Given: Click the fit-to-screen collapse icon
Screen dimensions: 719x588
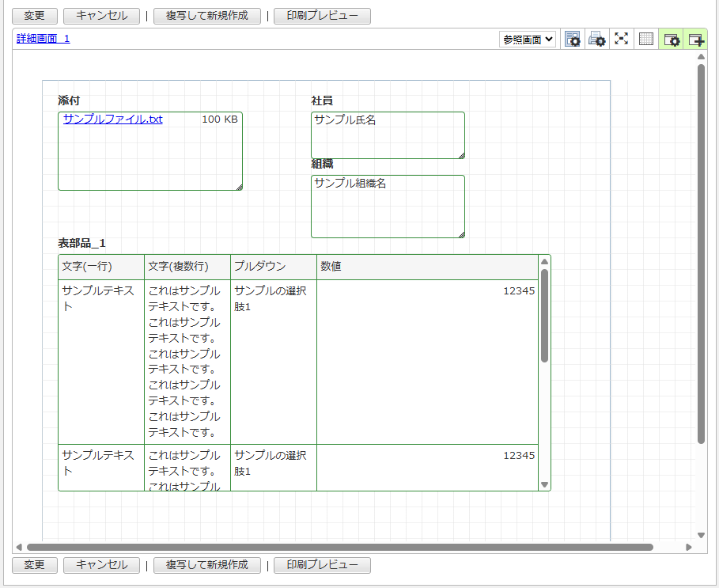Looking at the screenshot, I should pyautogui.click(x=622, y=39).
